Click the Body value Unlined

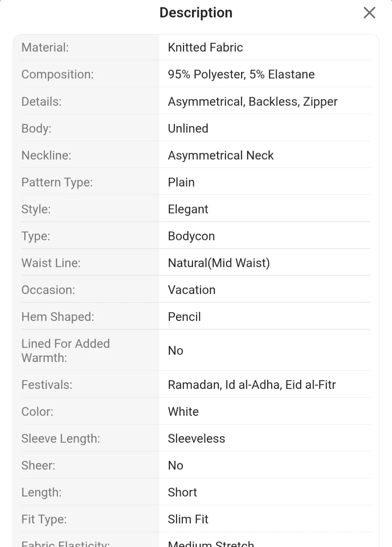point(188,128)
